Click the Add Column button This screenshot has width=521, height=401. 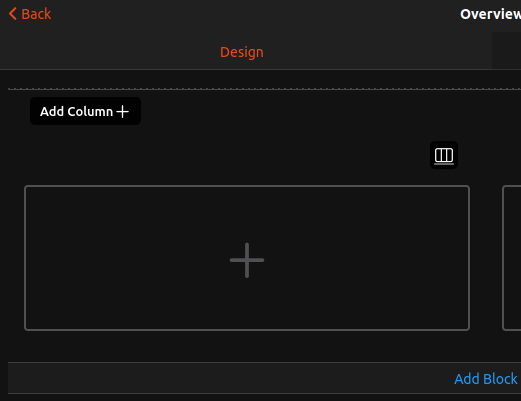tap(85, 111)
